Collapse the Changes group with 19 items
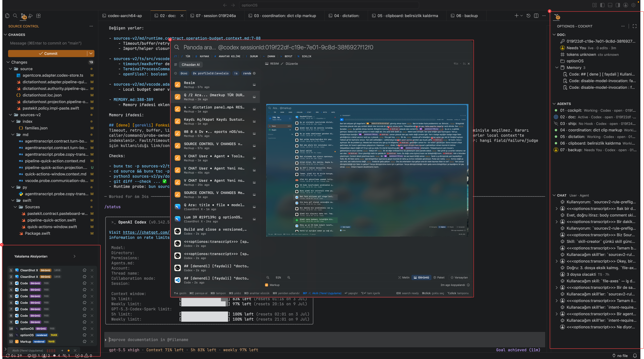644x359 pixels. pos(8,62)
